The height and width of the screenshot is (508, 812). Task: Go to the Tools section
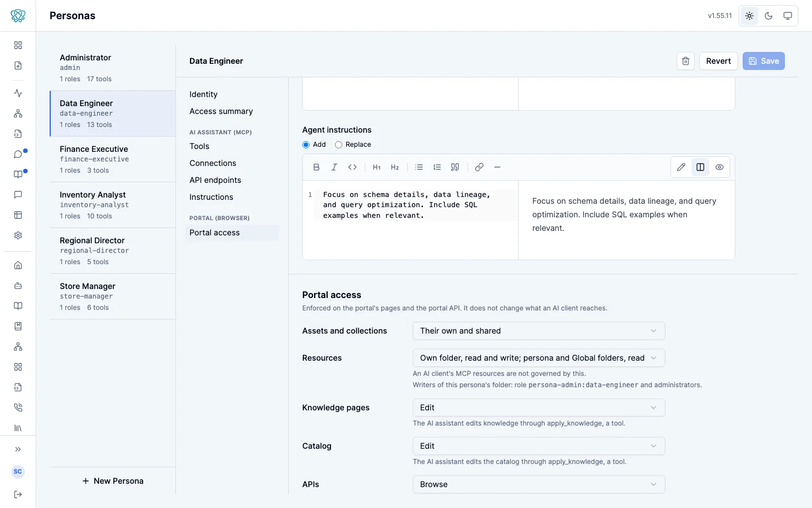tap(232, 146)
